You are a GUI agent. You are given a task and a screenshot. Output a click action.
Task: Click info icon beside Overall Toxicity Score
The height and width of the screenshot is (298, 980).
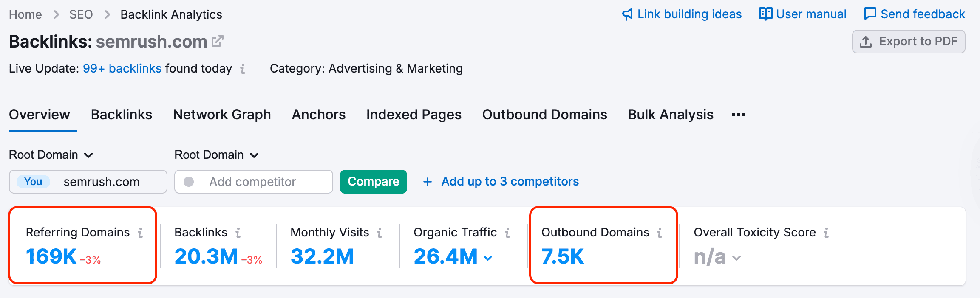(826, 233)
